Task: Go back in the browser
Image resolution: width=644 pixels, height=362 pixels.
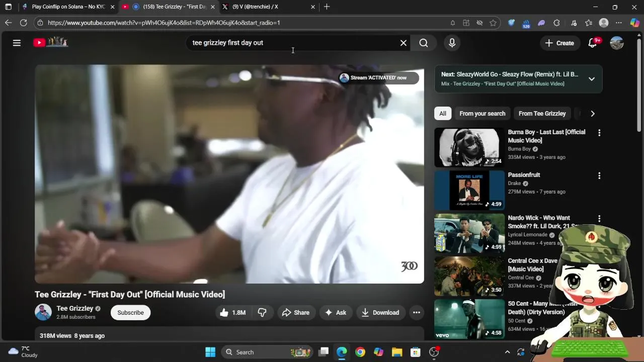Action: [8, 23]
